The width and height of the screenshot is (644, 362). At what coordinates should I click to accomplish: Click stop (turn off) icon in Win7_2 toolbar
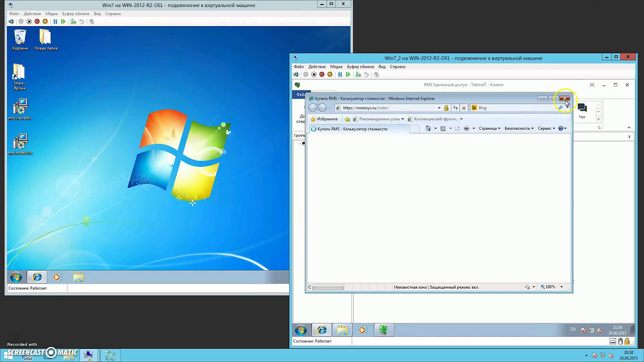coord(314,74)
